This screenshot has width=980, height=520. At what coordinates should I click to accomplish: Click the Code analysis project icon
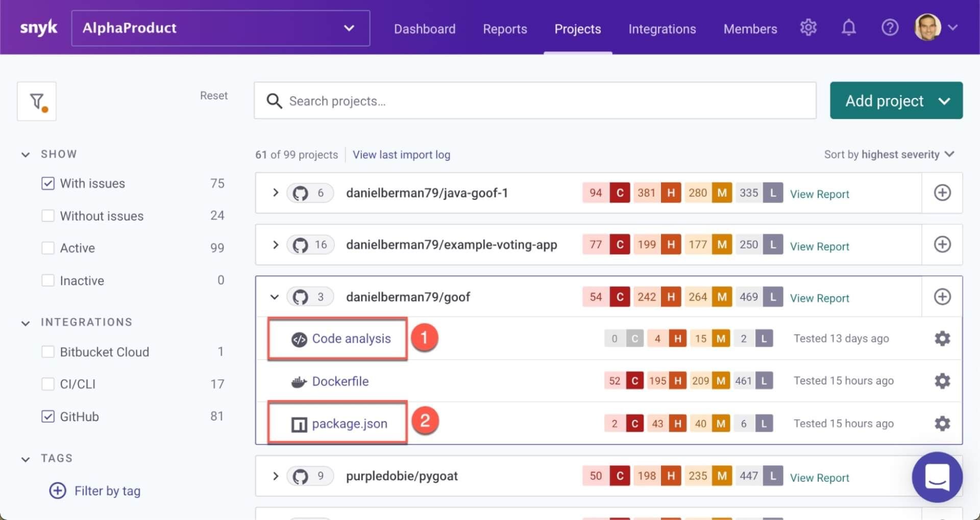tap(300, 338)
